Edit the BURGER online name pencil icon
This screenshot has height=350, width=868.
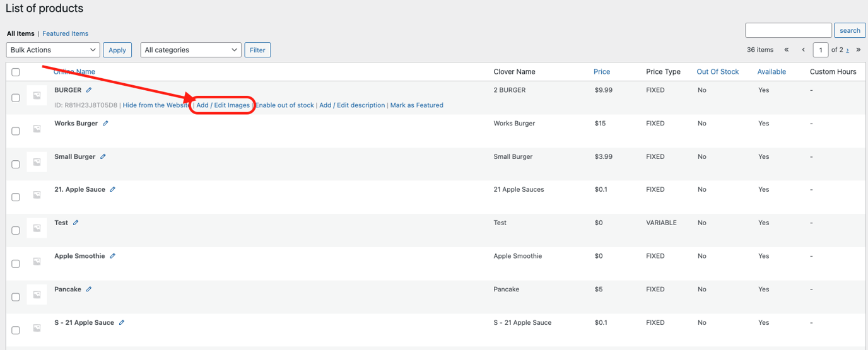89,90
